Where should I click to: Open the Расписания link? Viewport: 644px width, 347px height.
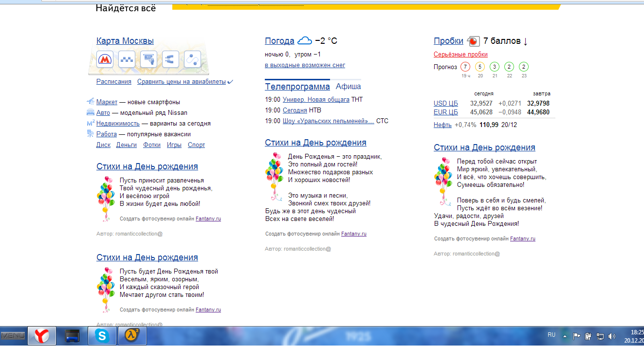[114, 82]
